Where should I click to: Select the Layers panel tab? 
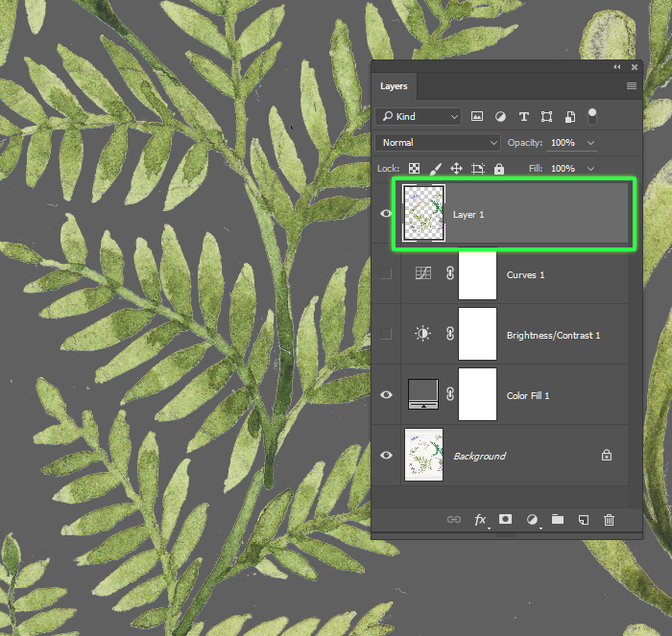[394, 86]
